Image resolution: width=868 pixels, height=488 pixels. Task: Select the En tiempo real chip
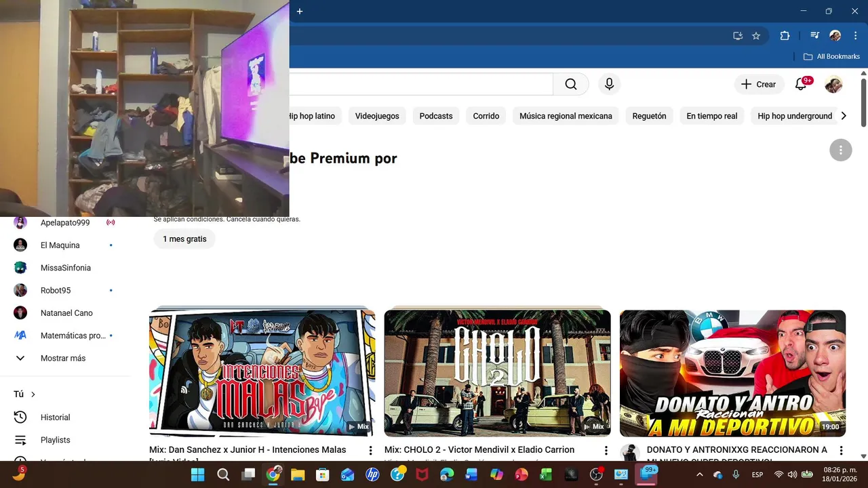tap(712, 116)
